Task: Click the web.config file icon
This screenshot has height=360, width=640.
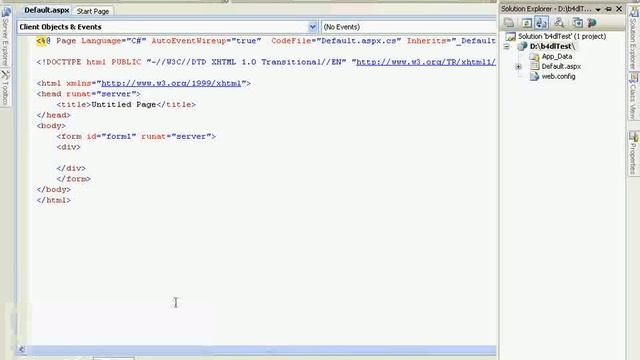Action: pyautogui.click(x=534, y=76)
